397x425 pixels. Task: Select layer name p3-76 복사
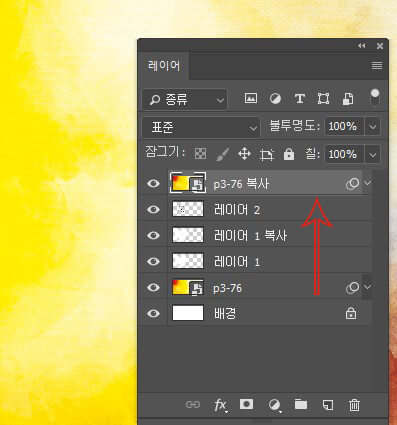241,184
